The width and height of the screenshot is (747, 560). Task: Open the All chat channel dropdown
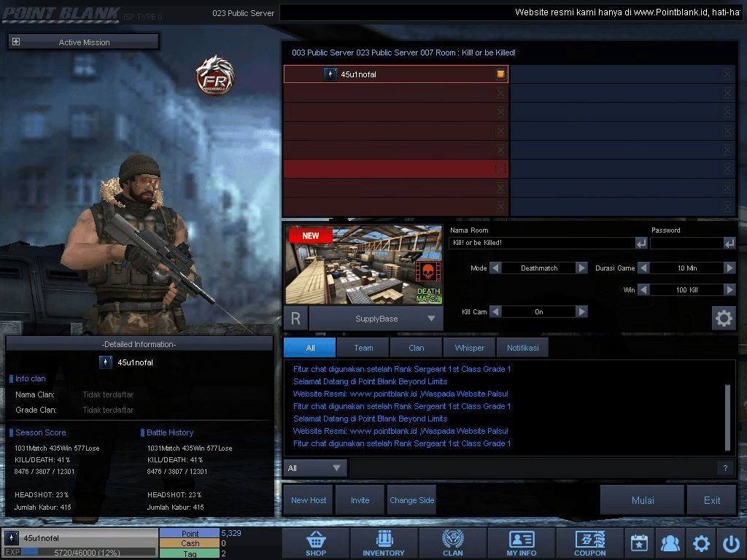[x=315, y=468]
